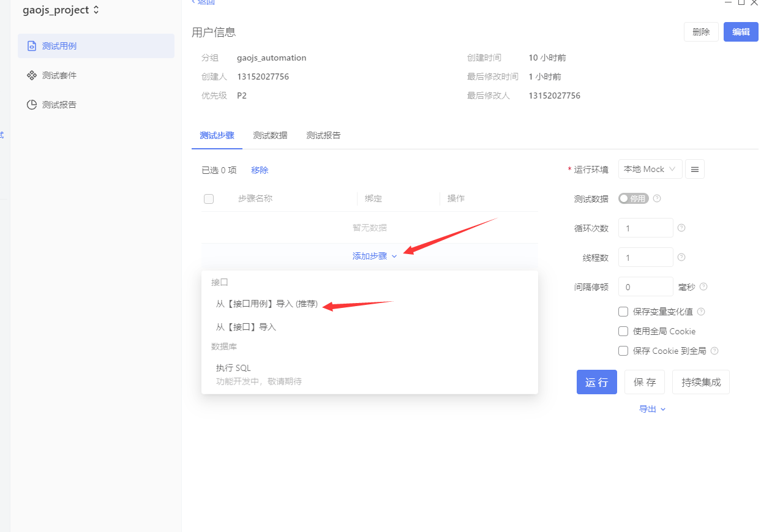The height and width of the screenshot is (532, 761).
Task: Click help icon next to 毫秒
Action: 703,287
